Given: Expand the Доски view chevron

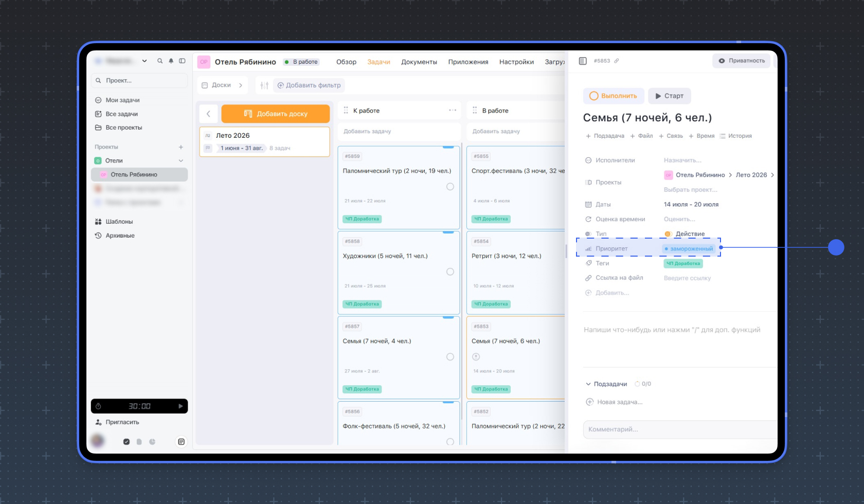Looking at the screenshot, I should pyautogui.click(x=241, y=85).
